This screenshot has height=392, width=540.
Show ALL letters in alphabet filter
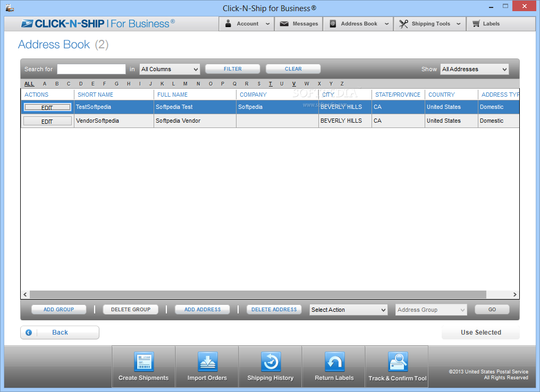coord(29,83)
